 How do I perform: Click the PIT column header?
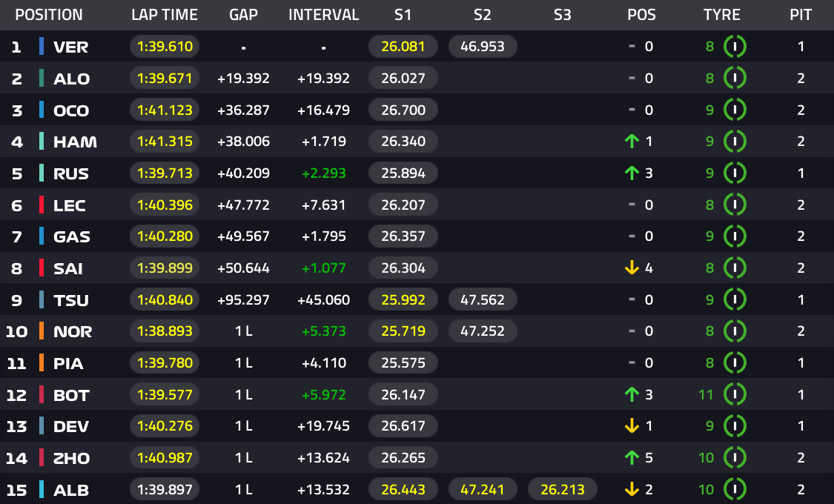pyautogui.click(x=801, y=15)
